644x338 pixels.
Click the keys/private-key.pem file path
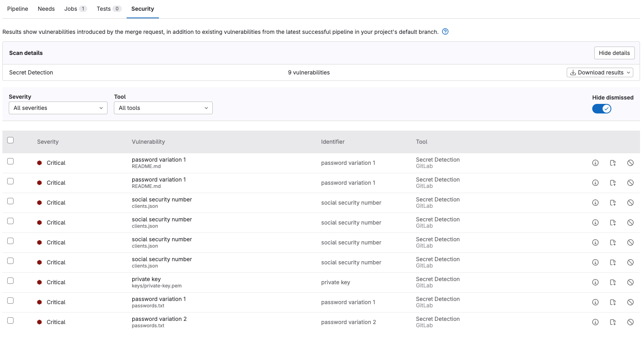point(157,286)
